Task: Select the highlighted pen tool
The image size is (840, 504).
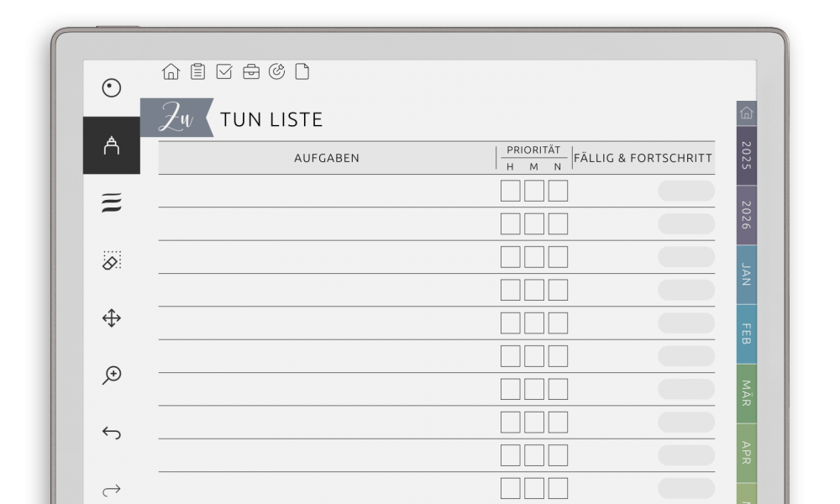Action: click(112, 145)
